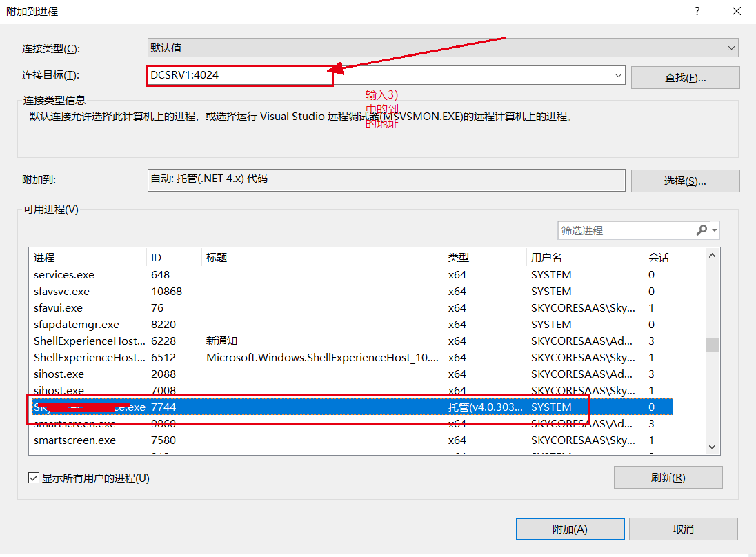Image resolution: width=756 pixels, height=557 pixels.
Task: Open the connection type dropdown
Action: click(443, 48)
